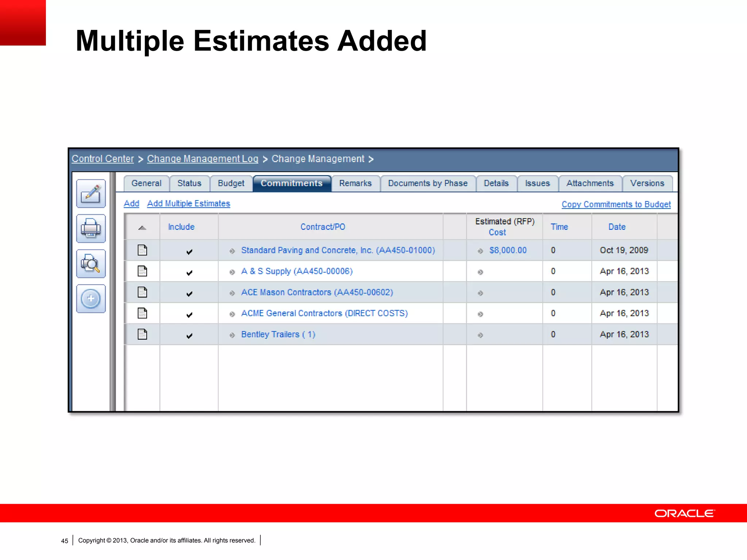Open the Budget tab
The height and width of the screenshot is (560, 747).
tap(231, 183)
